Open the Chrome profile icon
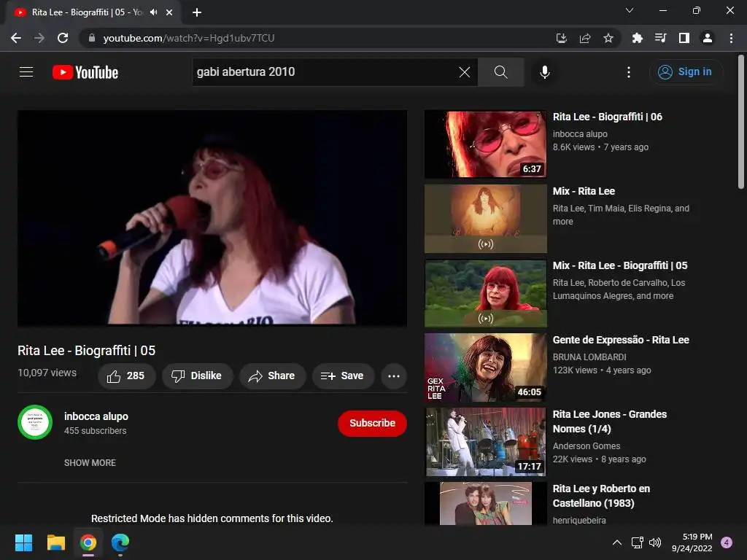Image resolution: width=747 pixels, height=560 pixels. coord(708,38)
